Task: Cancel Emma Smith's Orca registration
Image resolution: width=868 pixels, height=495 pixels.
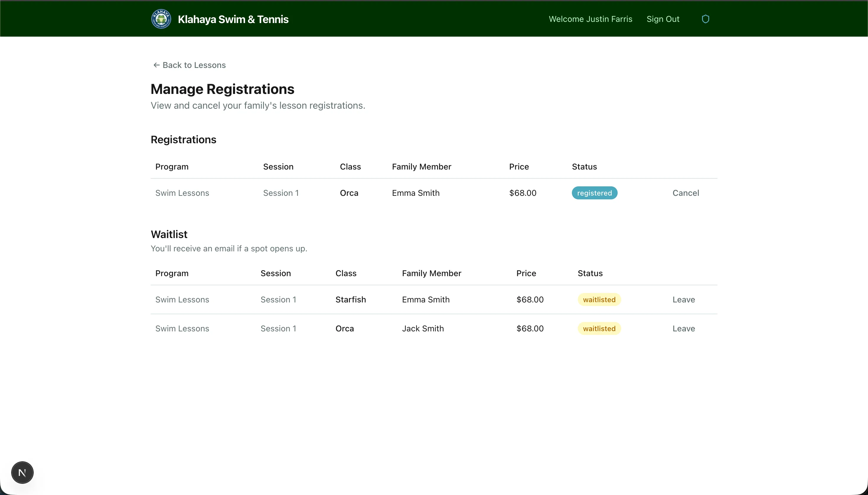Action: pyautogui.click(x=685, y=193)
